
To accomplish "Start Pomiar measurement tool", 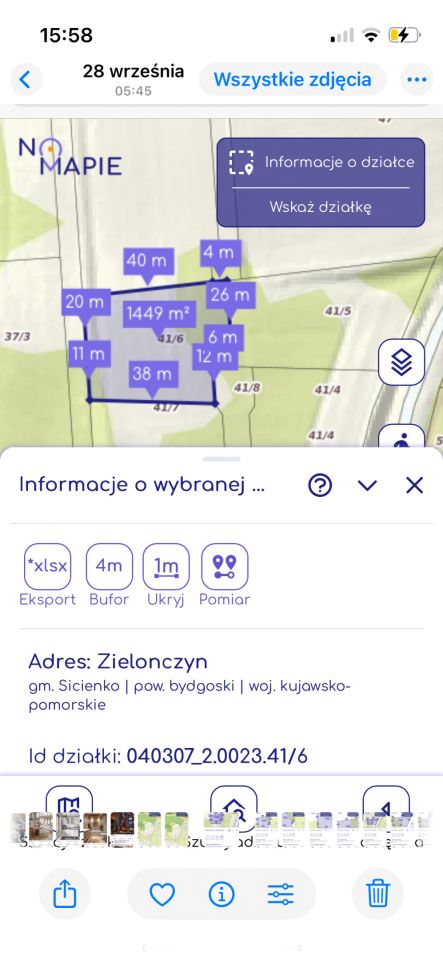I will 225,566.
